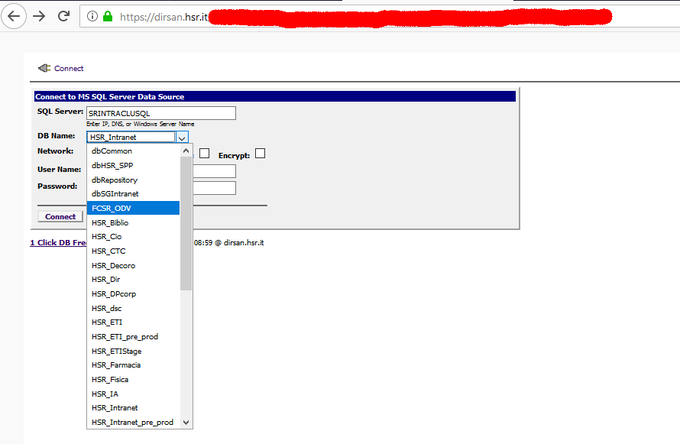Select dbHSR_SPP from database list
The height and width of the screenshot is (444, 680).
pyautogui.click(x=133, y=165)
